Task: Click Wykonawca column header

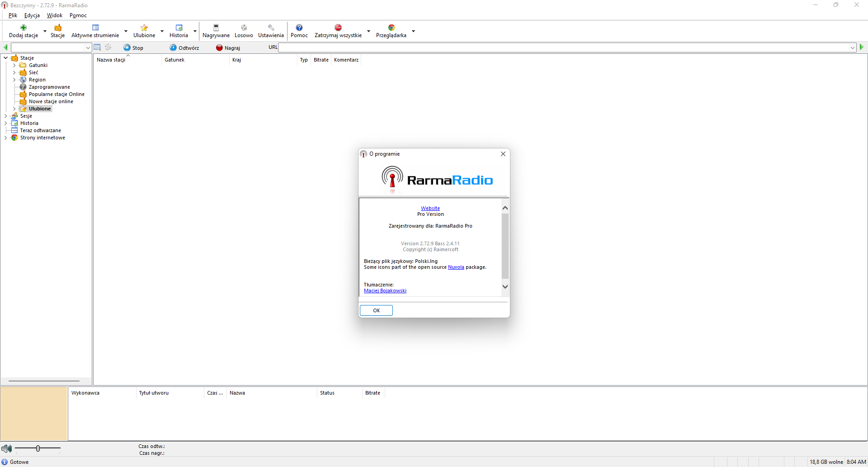Action: point(102,393)
